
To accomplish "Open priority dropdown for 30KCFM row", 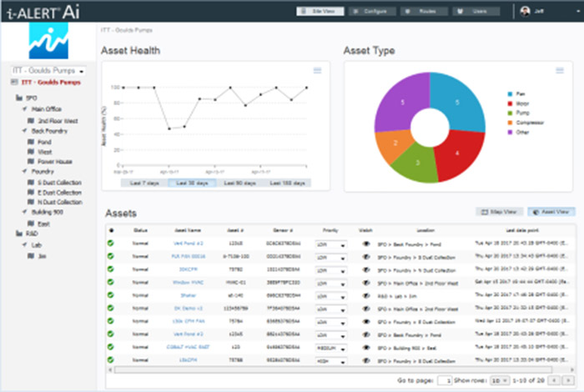I will point(330,270).
